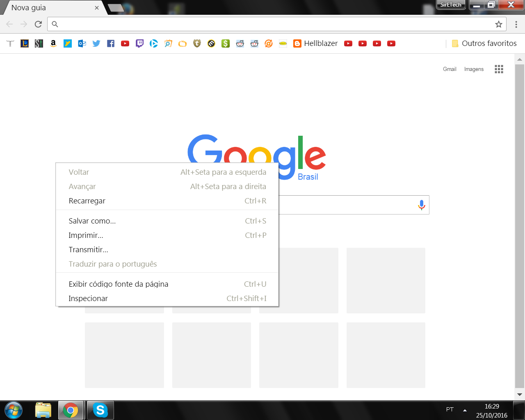Select Imprimir... in the context menu
The image size is (525, 420).
pyautogui.click(x=167, y=235)
